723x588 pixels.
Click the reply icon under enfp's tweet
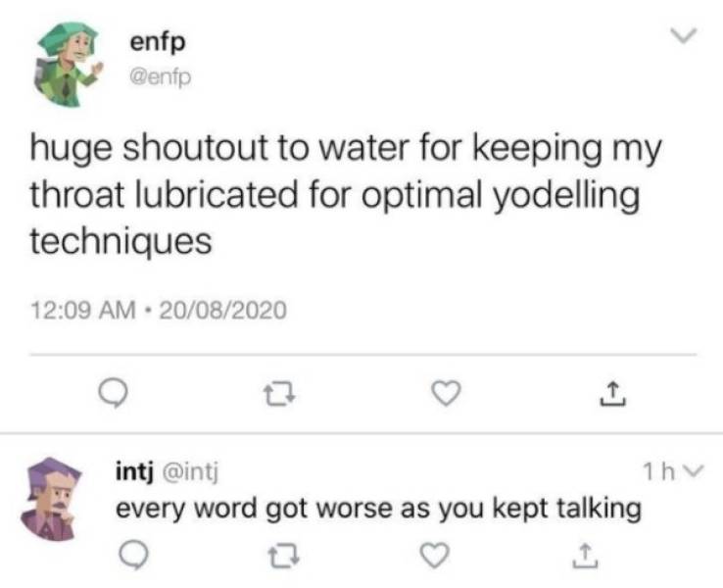pyautogui.click(x=113, y=393)
